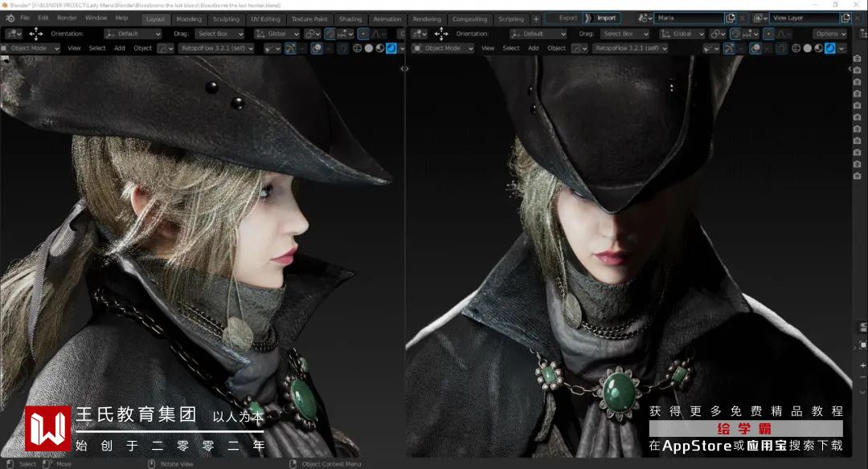The height and width of the screenshot is (469, 868).
Task: Open Object menu in right viewport header
Action: [x=556, y=48]
